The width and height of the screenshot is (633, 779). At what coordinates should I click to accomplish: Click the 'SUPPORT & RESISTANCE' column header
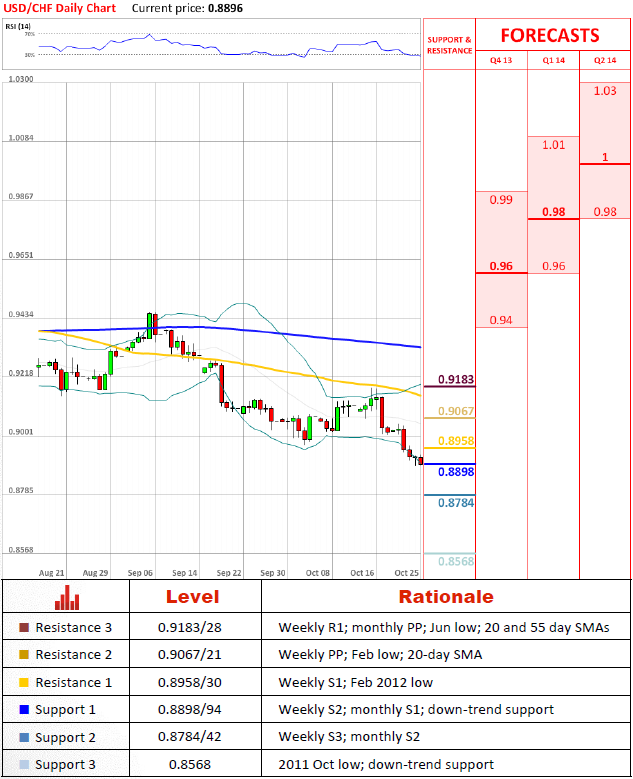(x=450, y=45)
